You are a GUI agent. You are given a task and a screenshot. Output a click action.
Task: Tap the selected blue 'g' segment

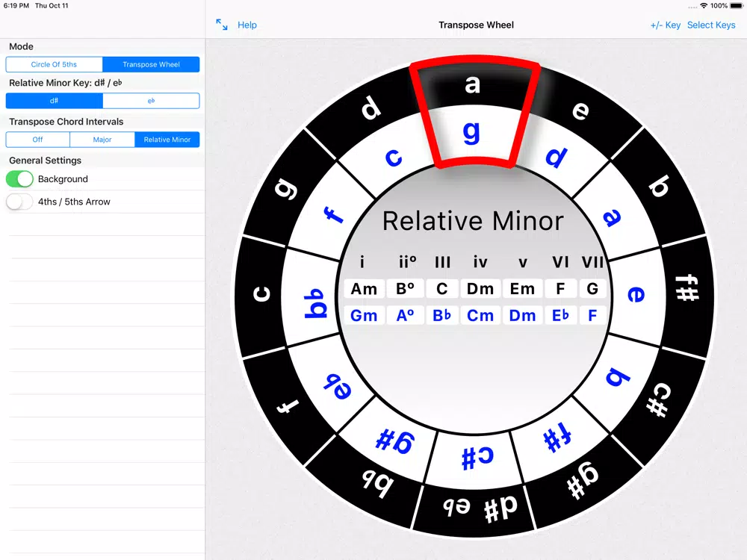[471, 132]
